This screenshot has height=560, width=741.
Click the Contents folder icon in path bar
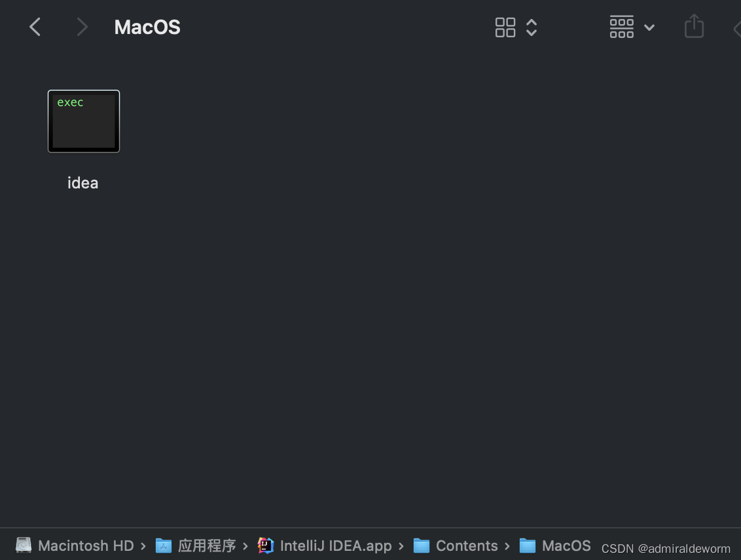(x=422, y=546)
